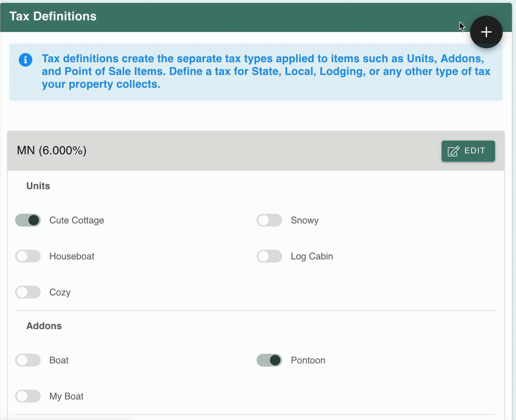This screenshot has height=420, width=516.
Task: Click the Cute Cottage label text
Action: (x=77, y=220)
